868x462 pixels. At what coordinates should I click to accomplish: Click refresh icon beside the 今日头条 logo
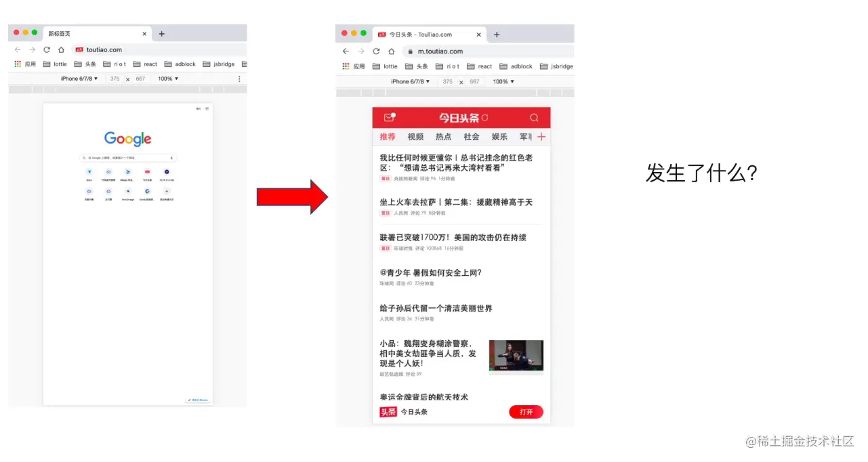click(484, 118)
